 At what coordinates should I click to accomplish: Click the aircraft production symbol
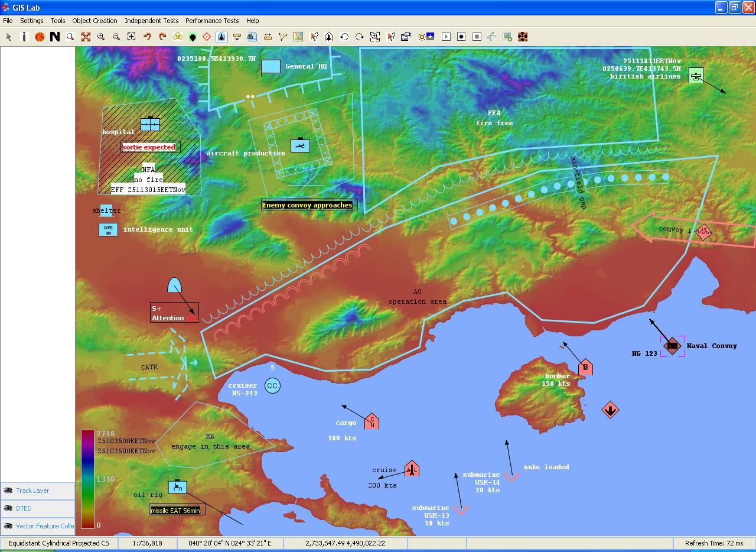(300, 145)
